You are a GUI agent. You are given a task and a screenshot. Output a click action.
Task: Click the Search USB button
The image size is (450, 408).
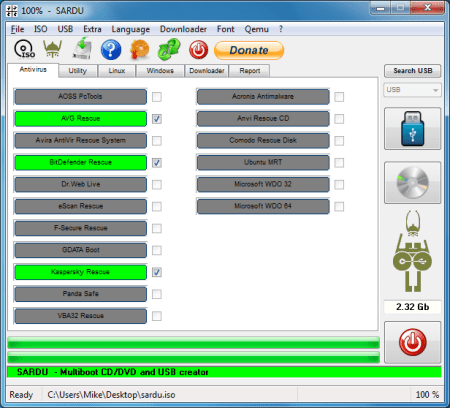point(412,71)
